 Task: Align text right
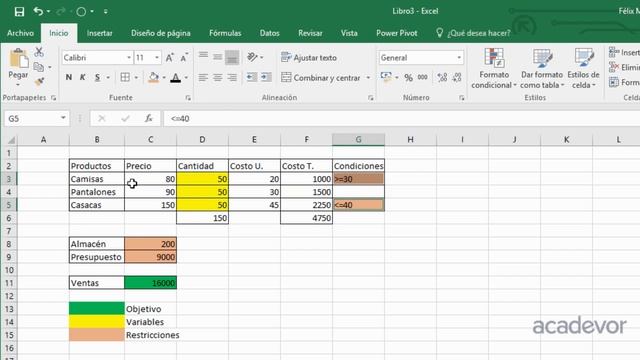pos(232,77)
